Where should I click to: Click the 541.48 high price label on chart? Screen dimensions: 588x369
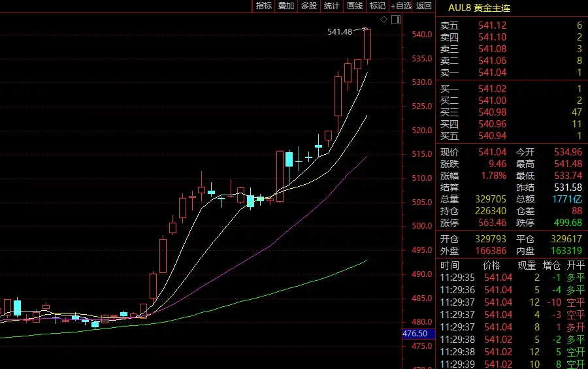[x=340, y=32]
